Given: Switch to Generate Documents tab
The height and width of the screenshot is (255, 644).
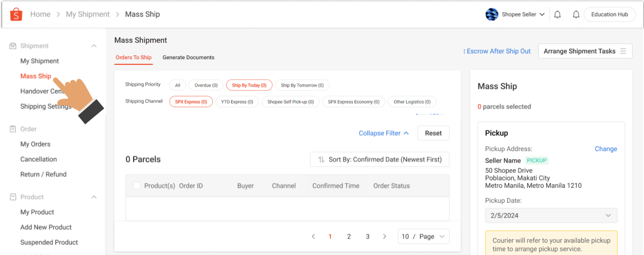Looking at the screenshot, I should 188,58.
